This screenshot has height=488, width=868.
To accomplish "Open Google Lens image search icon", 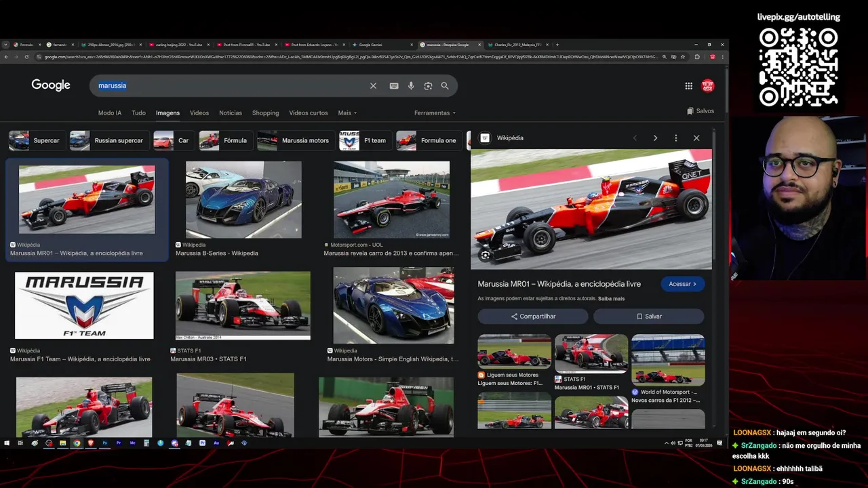I will [428, 86].
